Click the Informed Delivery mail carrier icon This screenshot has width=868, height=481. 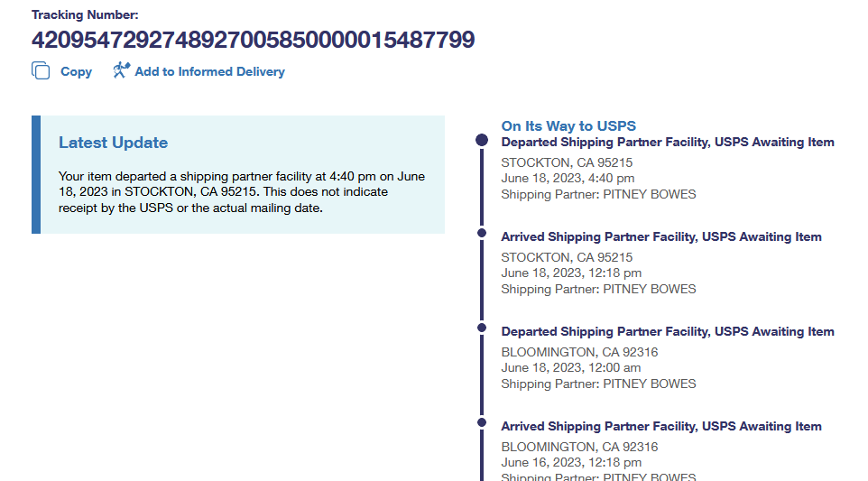(x=121, y=70)
